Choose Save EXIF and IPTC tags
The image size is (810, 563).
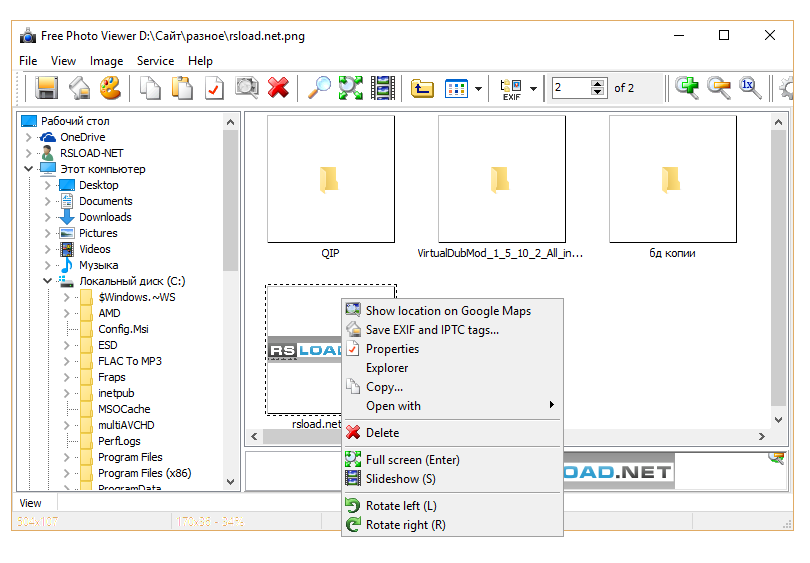(452, 330)
